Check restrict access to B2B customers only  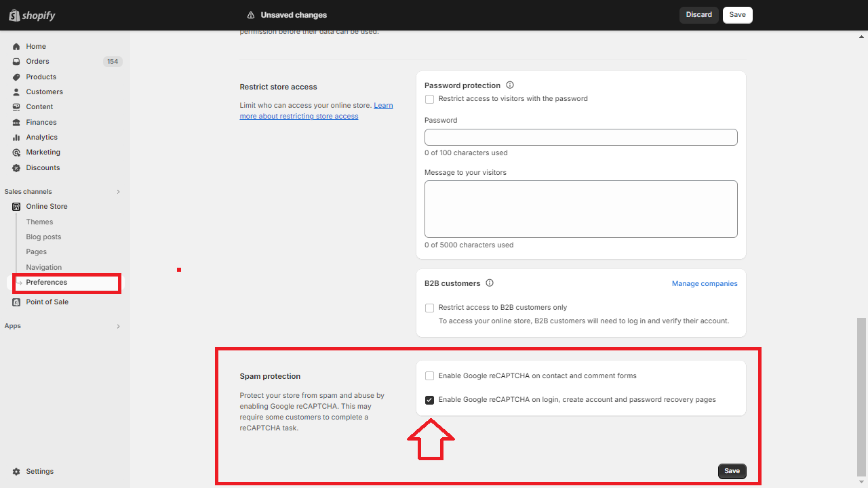pos(429,308)
